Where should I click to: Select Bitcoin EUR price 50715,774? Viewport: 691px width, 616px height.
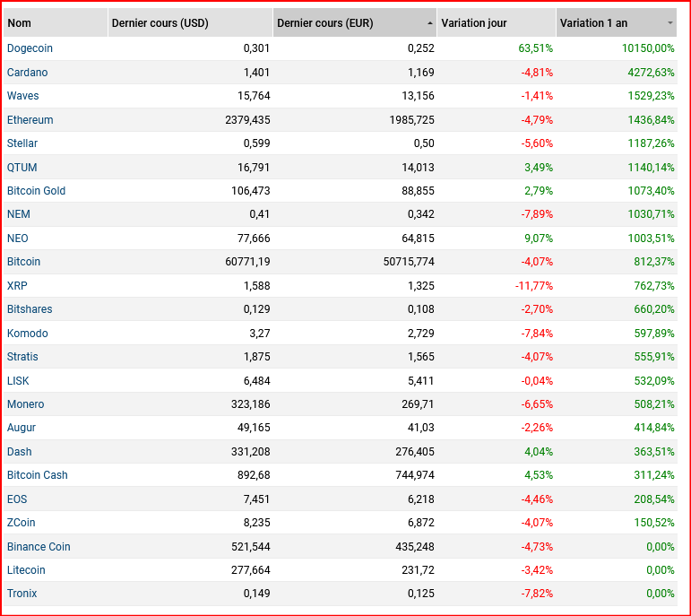click(x=409, y=262)
